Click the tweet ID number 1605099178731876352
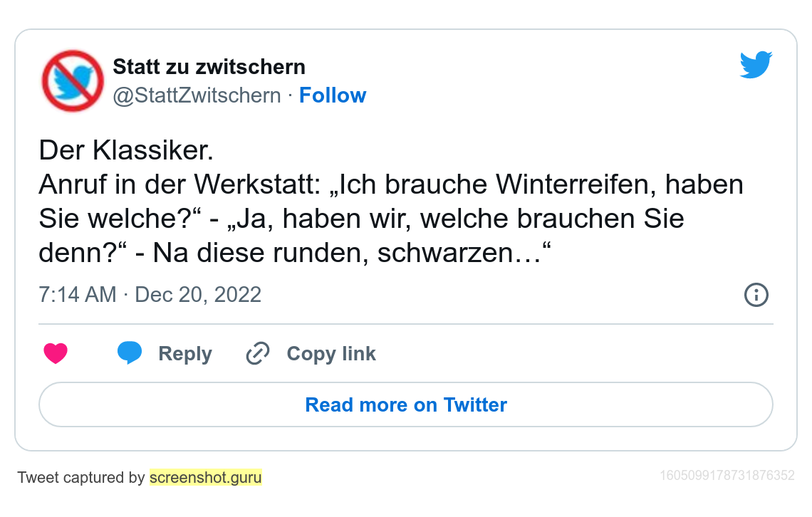812x517 pixels. pyautogui.click(x=727, y=476)
